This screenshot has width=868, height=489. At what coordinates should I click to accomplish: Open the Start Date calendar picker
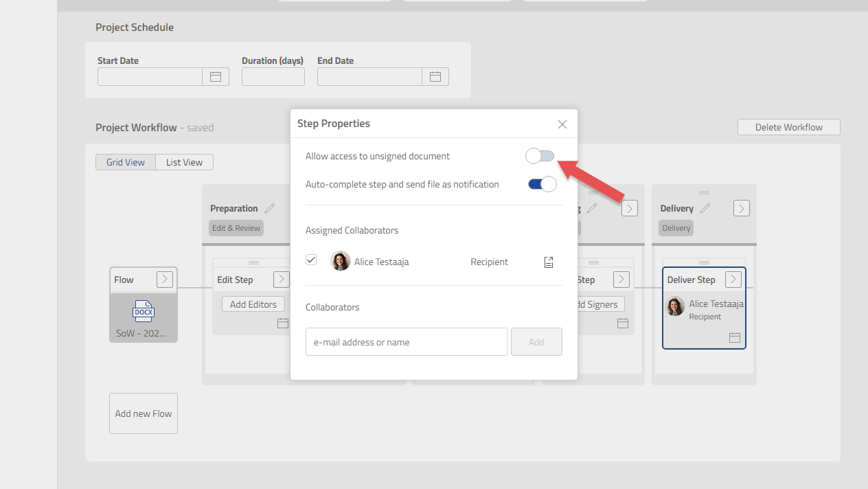215,77
